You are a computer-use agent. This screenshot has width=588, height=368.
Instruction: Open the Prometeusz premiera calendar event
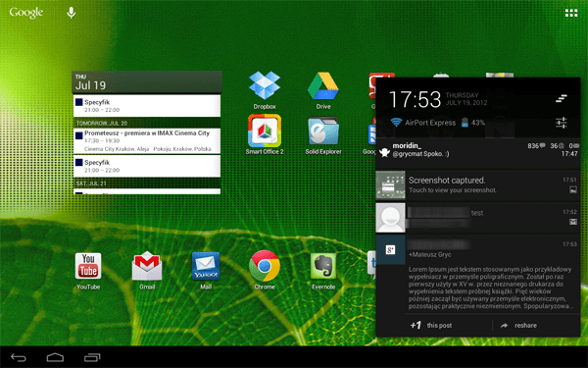[147, 140]
